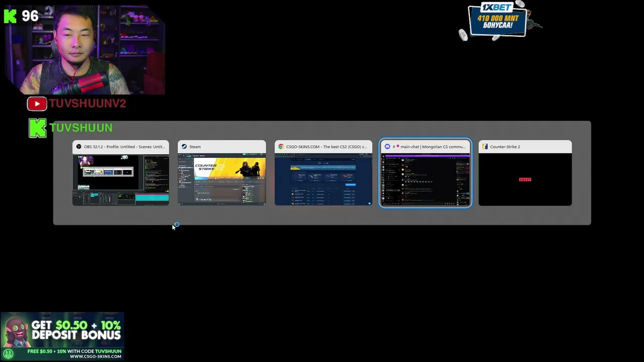Click the "Counter-Strike 2" window title text
This screenshot has width=644, height=362.
click(505, 147)
